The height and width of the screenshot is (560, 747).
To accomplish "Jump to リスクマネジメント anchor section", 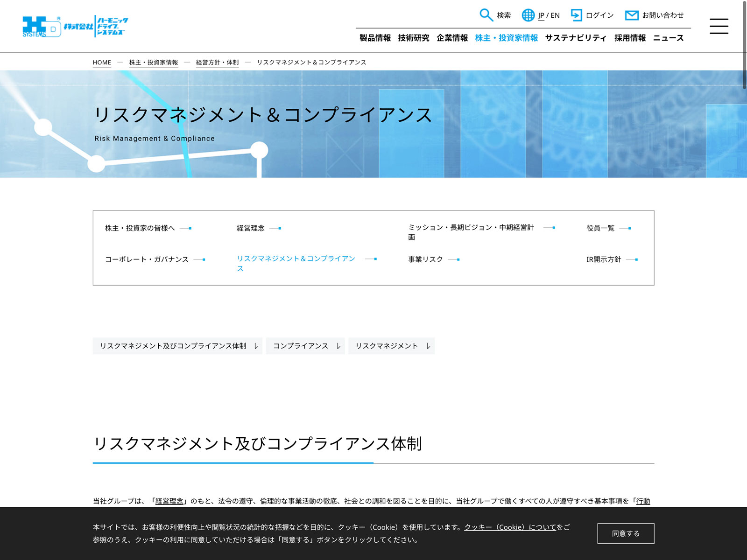I will (x=391, y=346).
